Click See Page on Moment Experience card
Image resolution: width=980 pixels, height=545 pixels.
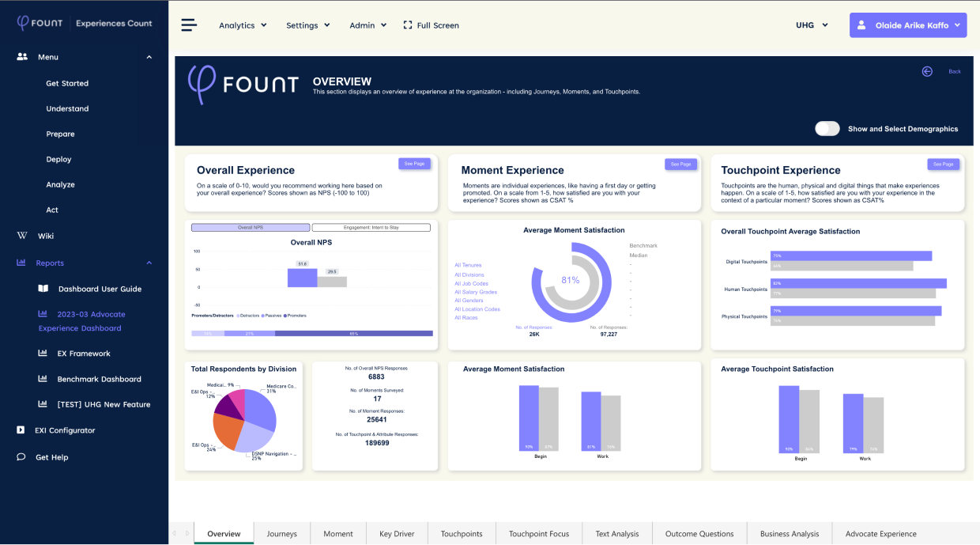pos(680,165)
